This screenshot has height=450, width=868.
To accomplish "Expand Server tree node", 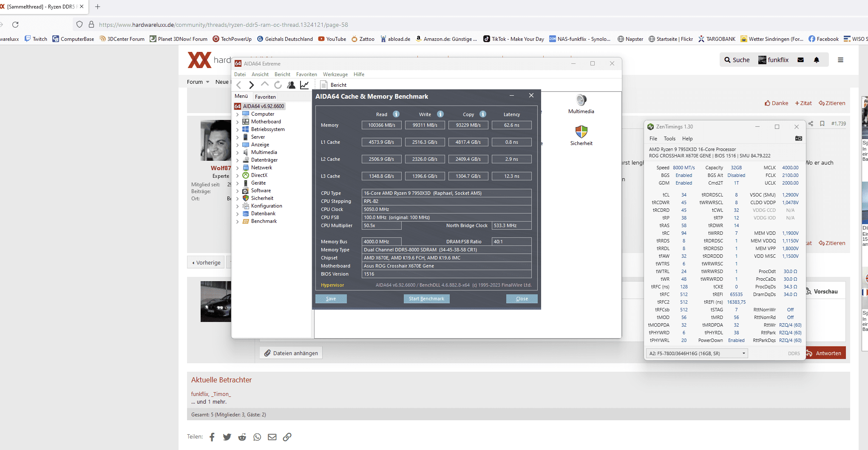I will 237,137.
